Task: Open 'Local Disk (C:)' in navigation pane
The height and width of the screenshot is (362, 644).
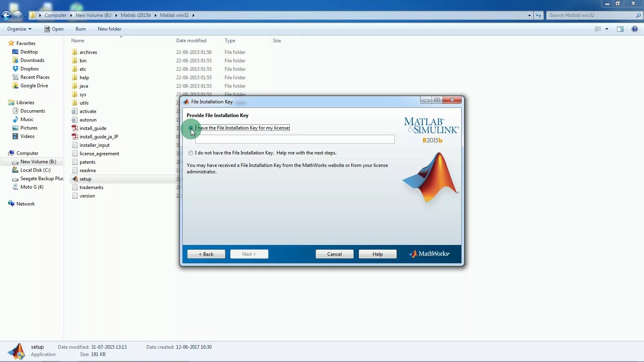Action: point(35,170)
